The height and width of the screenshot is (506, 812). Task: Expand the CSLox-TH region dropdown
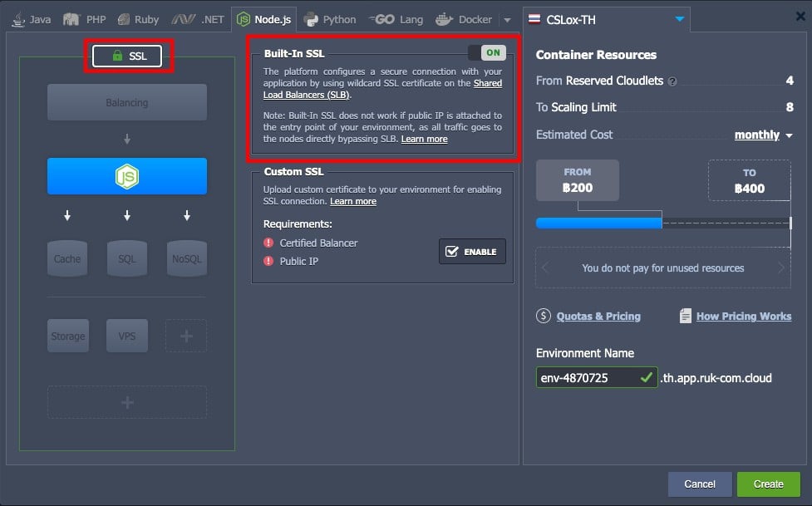click(679, 19)
